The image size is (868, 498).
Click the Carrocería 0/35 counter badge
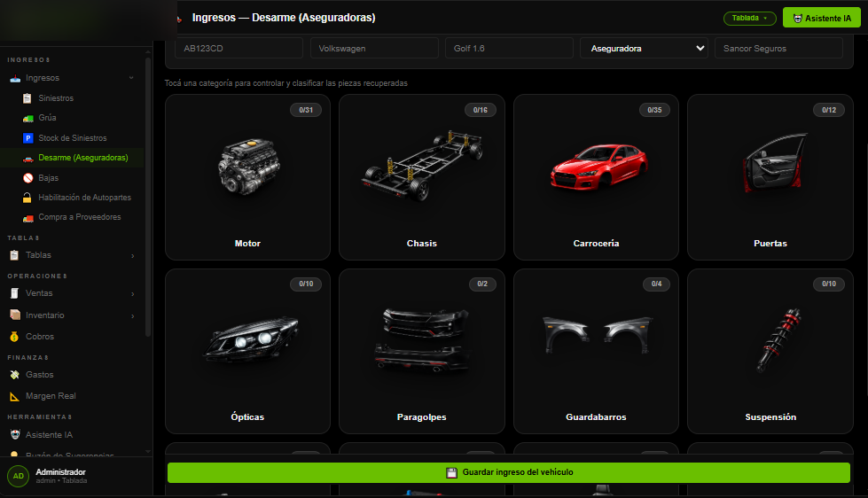tap(654, 110)
